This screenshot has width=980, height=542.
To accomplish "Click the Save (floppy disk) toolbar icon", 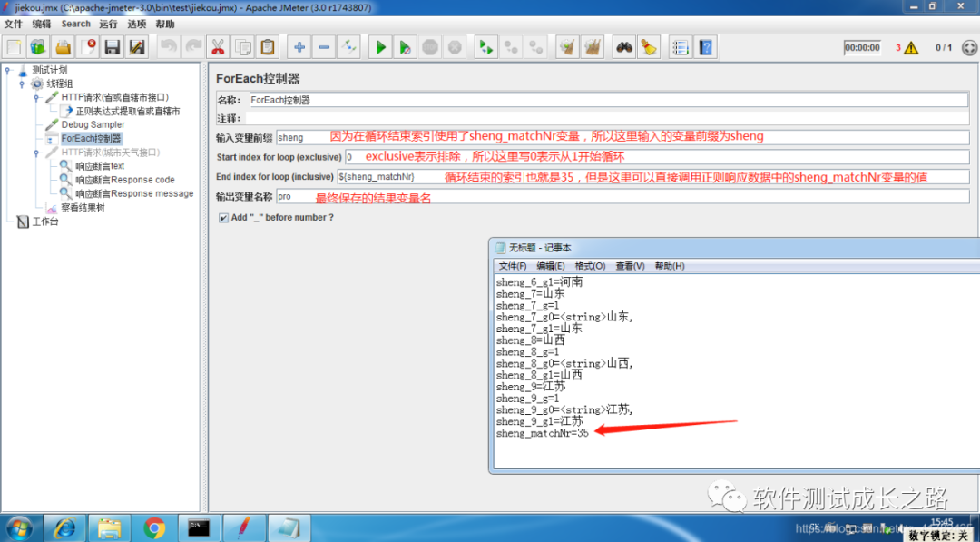I will click(112, 47).
